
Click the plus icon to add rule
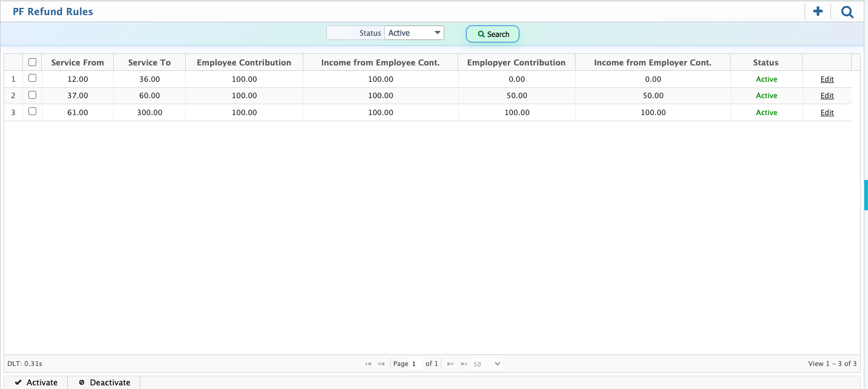(818, 12)
